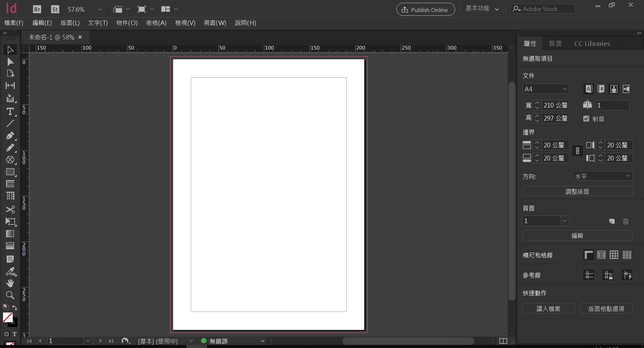Open the page number dropdown in 頁面 section
The image size is (644, 348).
(x=565, y=221)
